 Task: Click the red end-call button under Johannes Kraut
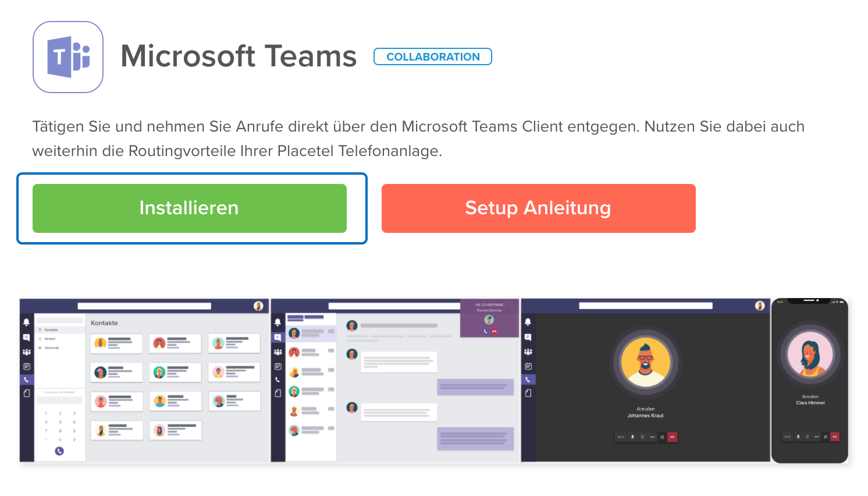(x=673, y=437)
